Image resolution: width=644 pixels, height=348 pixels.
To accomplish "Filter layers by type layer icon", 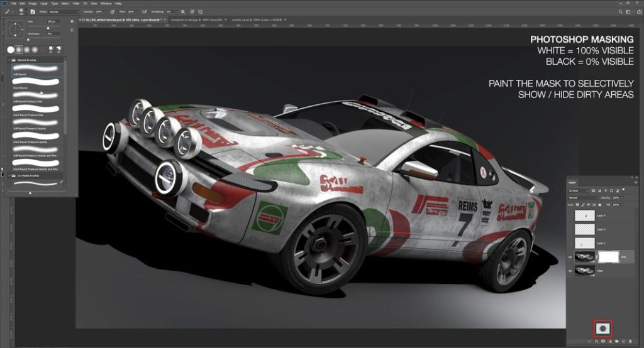I will [606, 191].
